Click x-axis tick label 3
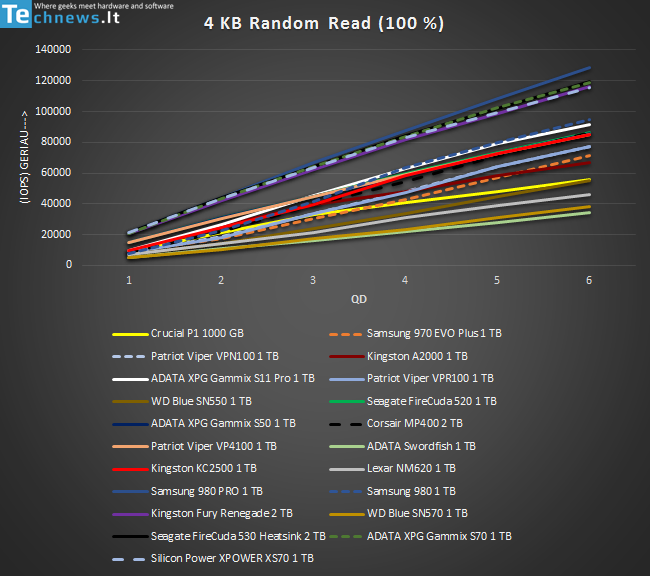650x576 pixels. click(x=313, y=280)
